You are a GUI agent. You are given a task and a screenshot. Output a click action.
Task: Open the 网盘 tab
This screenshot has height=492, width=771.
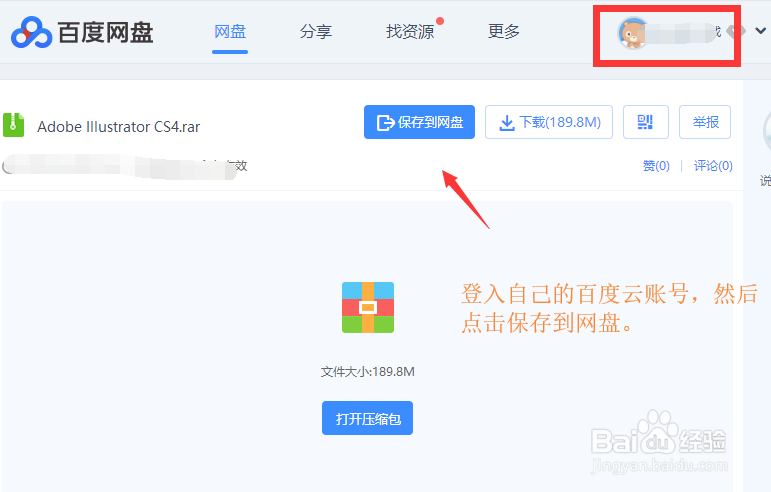tap(230, 32)
